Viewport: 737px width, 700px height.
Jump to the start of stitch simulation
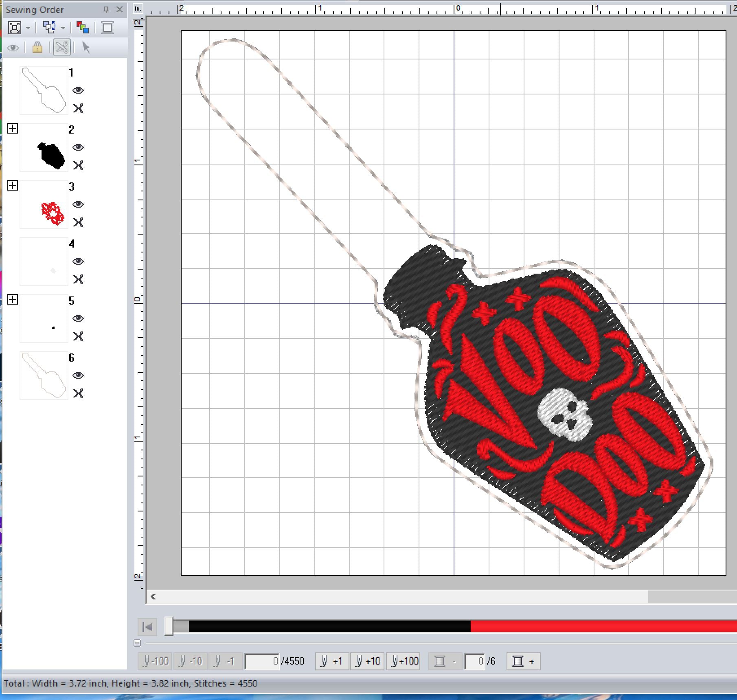[x=147, y=627]
